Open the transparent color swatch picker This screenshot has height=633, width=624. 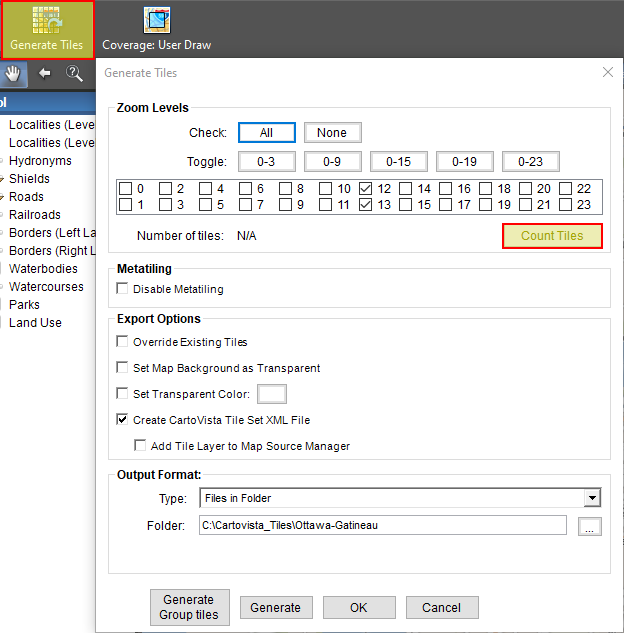[x=272, y=394]
